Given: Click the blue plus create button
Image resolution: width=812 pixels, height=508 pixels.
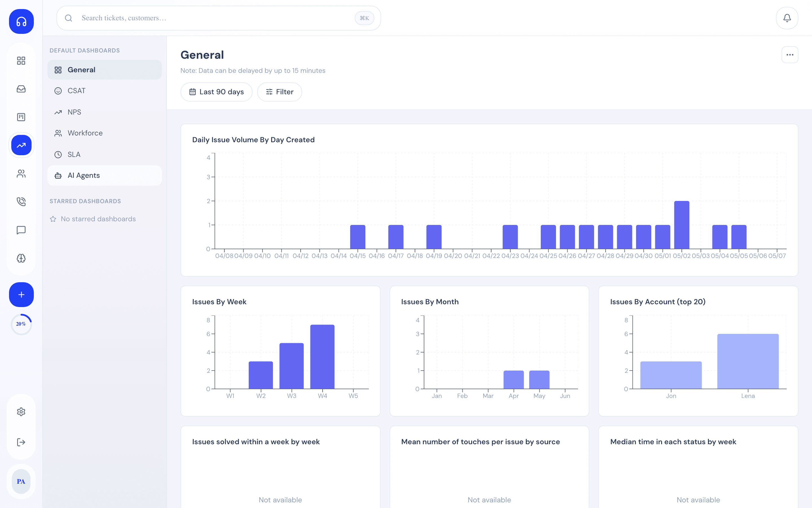Looking at the screenshot, I should [x=21, y=295].
